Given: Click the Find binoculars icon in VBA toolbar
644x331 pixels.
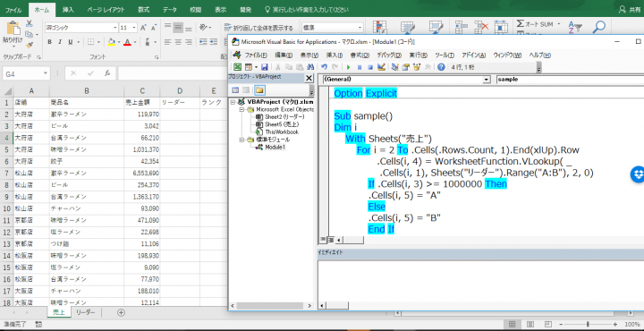Looking at the screenshot, I should point(310,67).
